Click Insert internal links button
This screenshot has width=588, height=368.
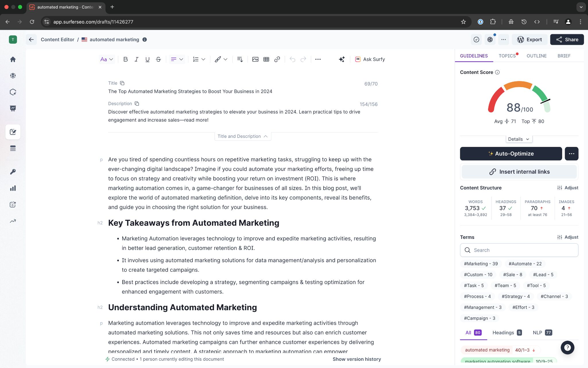click(519, 172)
